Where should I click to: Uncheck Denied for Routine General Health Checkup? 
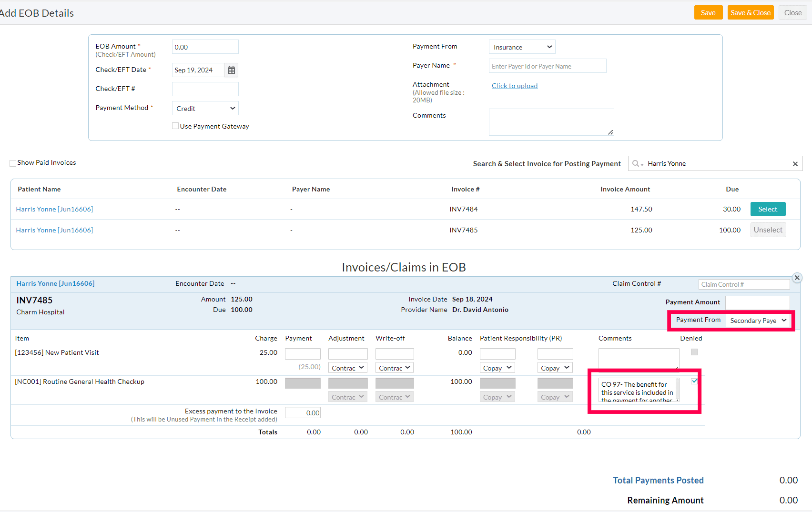pyautogui.click(x=694, y=381)
